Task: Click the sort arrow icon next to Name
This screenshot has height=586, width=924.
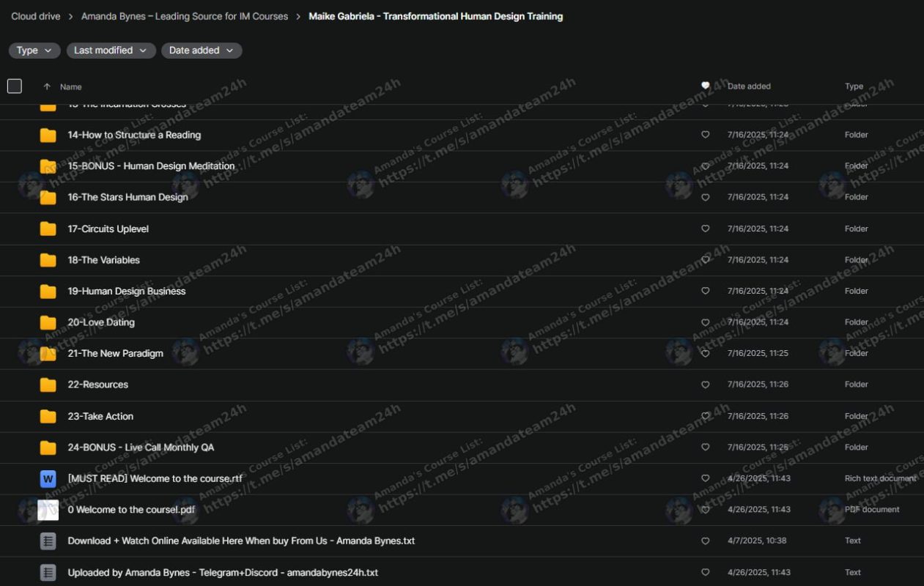Action: pos(47,86)
